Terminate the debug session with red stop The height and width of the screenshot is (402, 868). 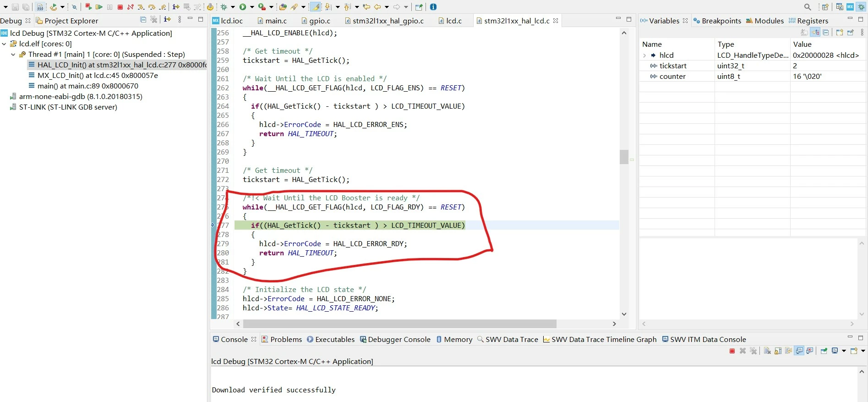point(120,7)
